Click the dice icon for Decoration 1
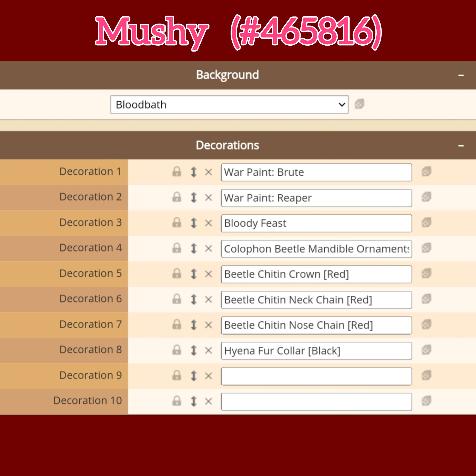 [x=426, y=172]
